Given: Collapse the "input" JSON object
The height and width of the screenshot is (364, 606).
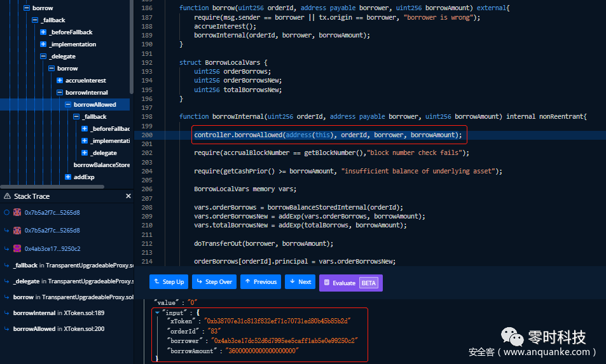Looking at the screenshot, I should pos(157,313).
